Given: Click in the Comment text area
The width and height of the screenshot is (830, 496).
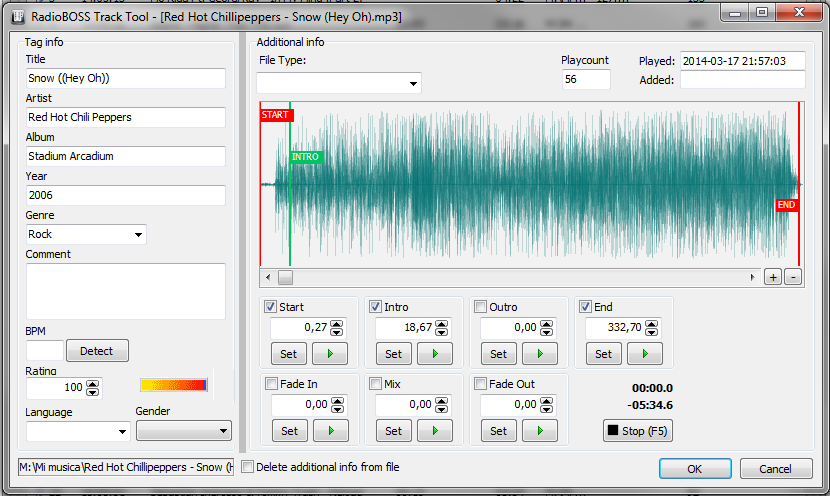Looking at the screenshot, I should [125, 291].
